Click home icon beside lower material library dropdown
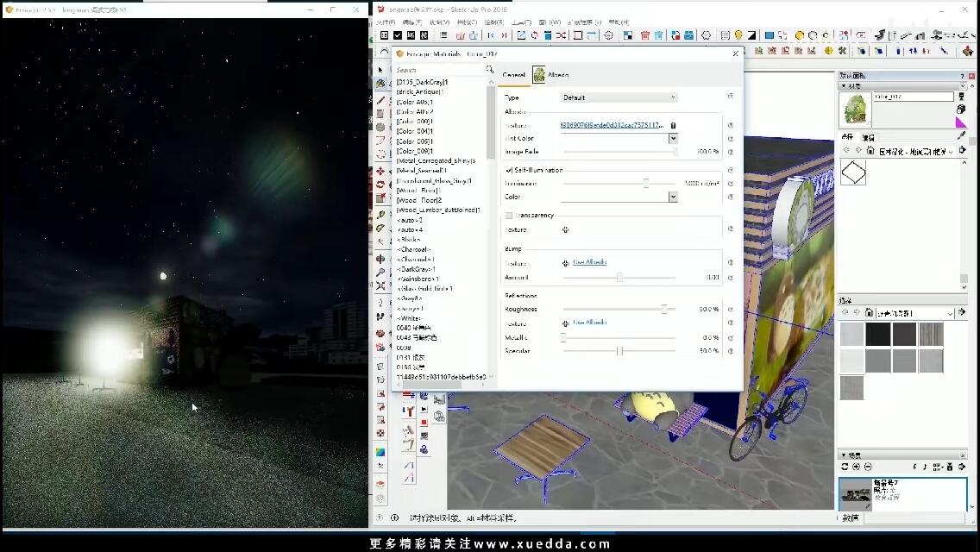The height and width of the screenshot is (552, 980). [x=869, y=312]
